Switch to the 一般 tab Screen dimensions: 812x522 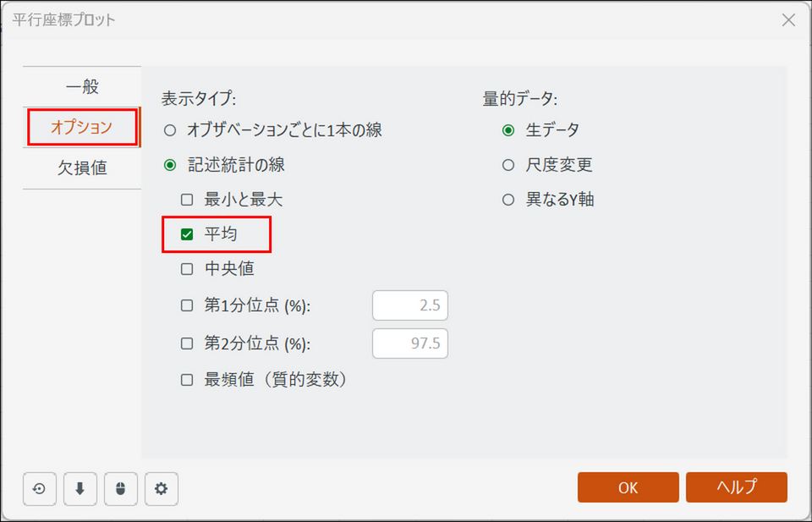82,86
